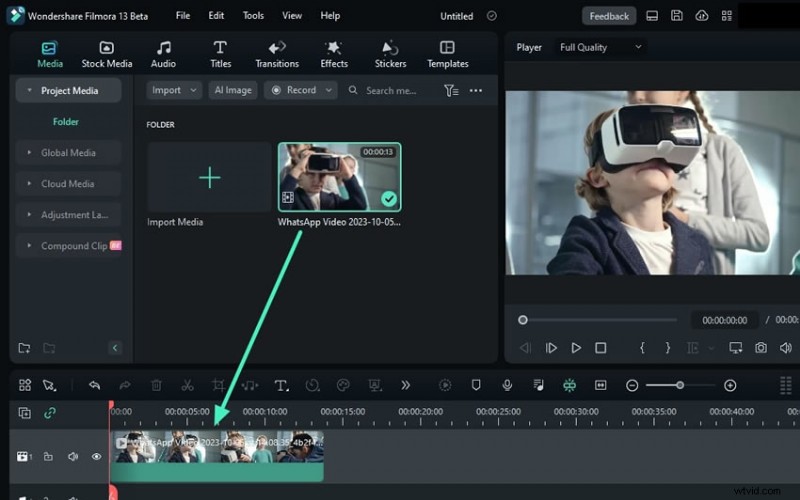
Task: Open the Effects tab
Action: pos(334,55)
